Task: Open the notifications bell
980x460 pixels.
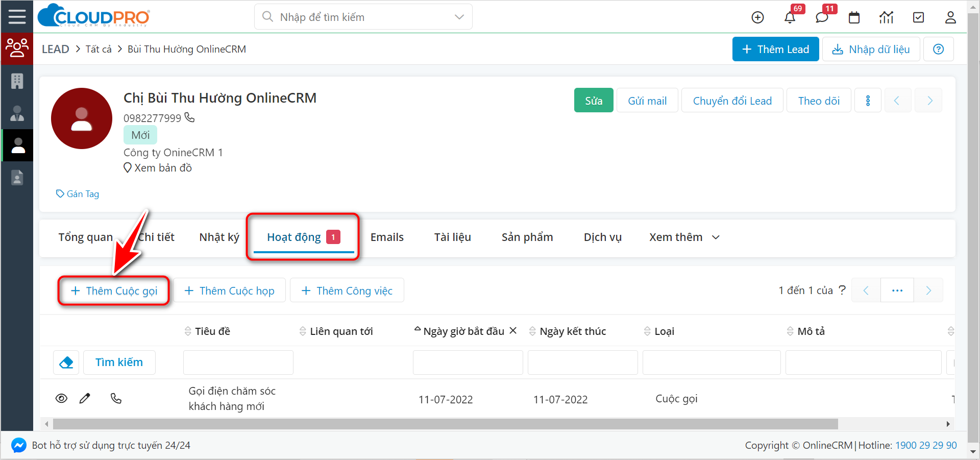Action: point(790,17)
